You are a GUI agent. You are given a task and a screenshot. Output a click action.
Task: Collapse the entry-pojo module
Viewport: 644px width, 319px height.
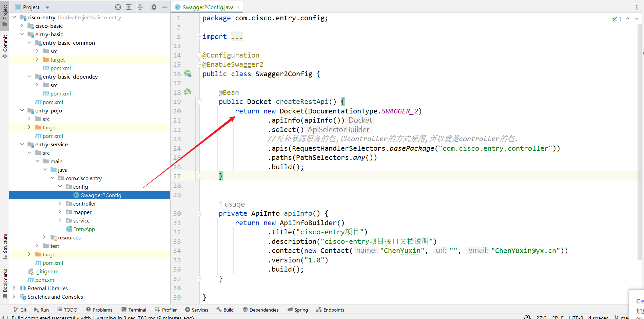(x=22, y=110)
